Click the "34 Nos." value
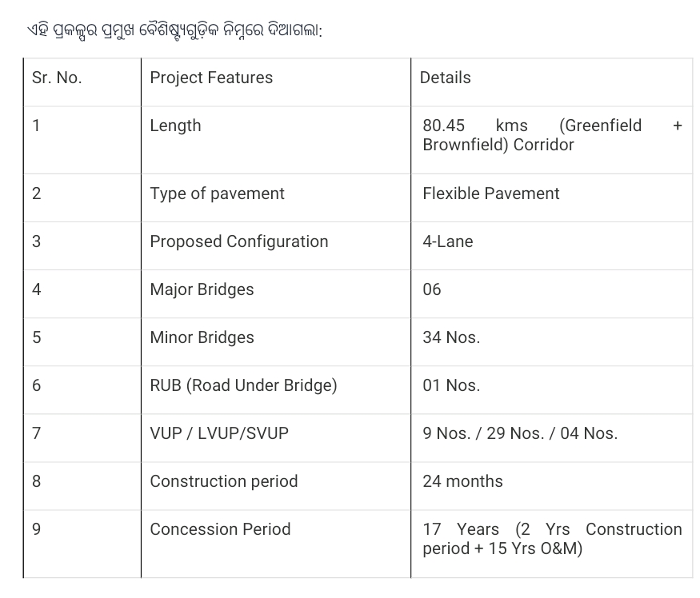Viewport: 700px width, 598px height. pos(451,337)
